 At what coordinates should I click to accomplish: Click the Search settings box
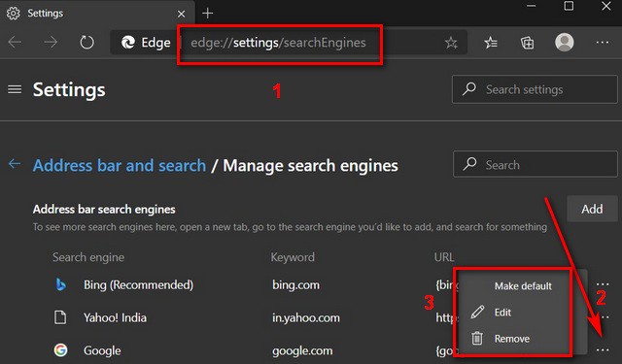[x=535, y=89]
